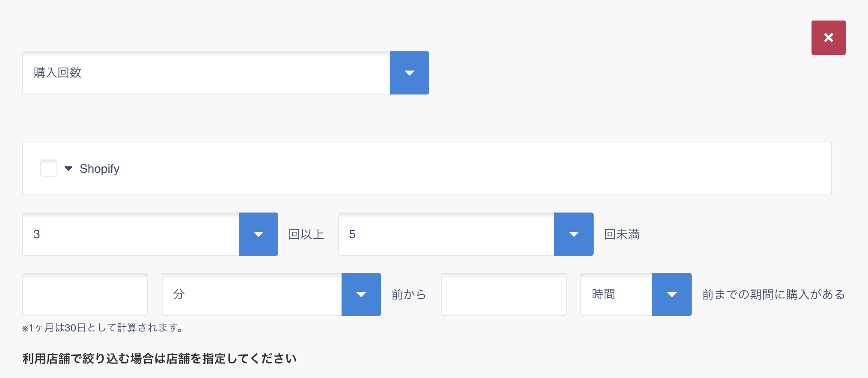Image resolution: width=868 pixels, height=378 pixels.
Task: Click the empty input before 分 unit
Action: 85,294
